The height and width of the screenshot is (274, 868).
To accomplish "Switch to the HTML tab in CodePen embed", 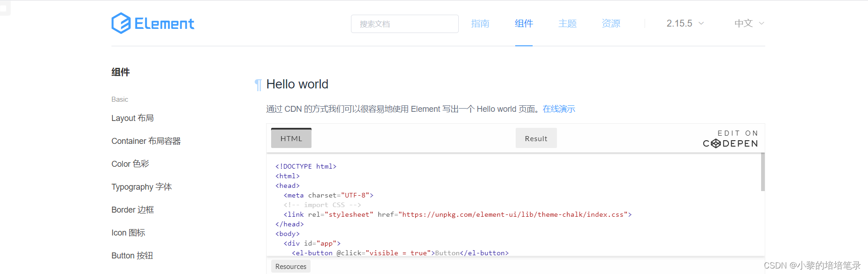I will click(x=291, y=138).
